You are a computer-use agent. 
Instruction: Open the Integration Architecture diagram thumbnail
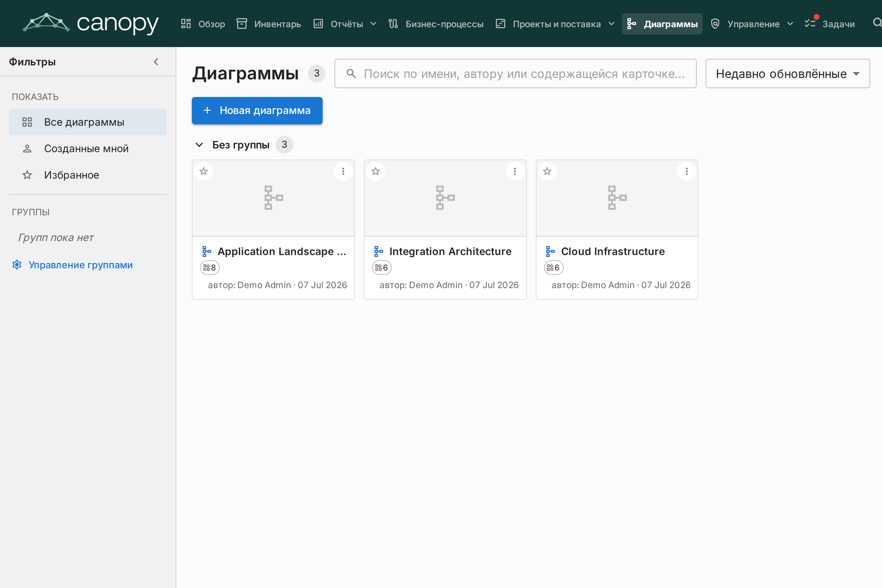(x=445, y=198)
